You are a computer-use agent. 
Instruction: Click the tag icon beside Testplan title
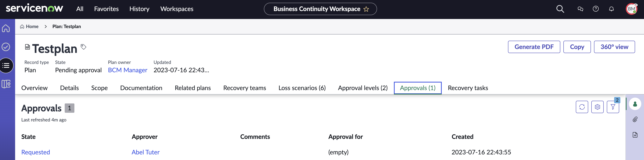pyautogui.click(x=84, y=47)
